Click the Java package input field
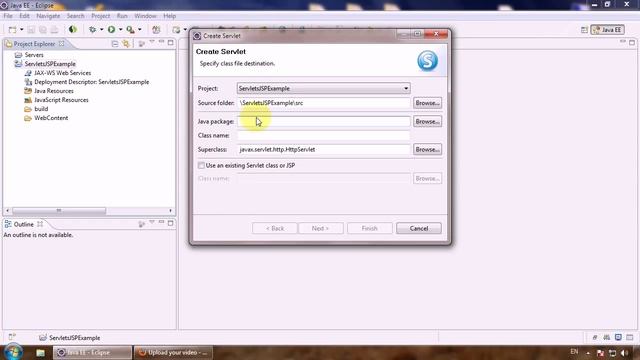The height and width of the screenshot is (360, 640). coord(324,121)
